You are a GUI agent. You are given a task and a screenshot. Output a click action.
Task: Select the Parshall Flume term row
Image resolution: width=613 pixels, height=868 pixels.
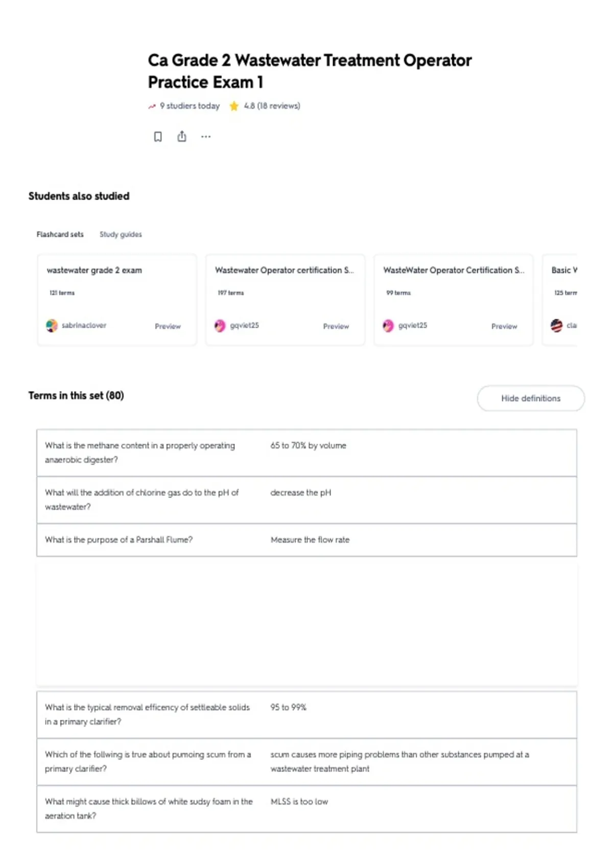tap(306, 540)
